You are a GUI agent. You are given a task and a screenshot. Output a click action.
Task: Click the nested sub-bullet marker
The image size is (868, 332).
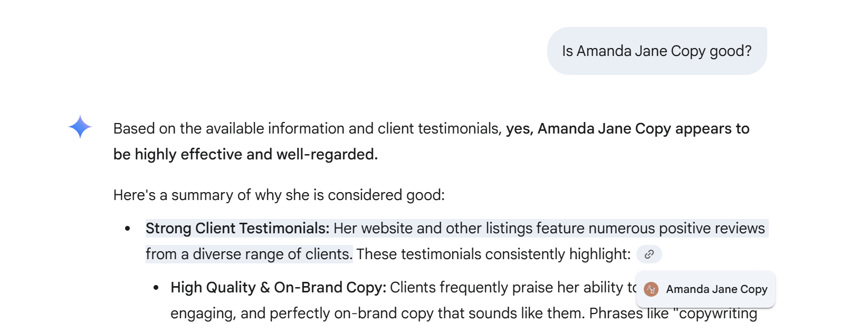click(x=156, y=287)
